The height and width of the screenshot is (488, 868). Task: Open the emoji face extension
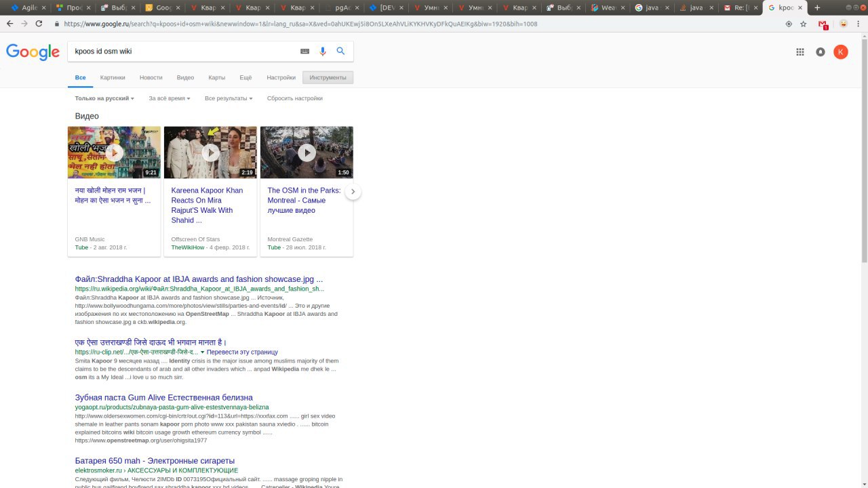tap(843, 24)
